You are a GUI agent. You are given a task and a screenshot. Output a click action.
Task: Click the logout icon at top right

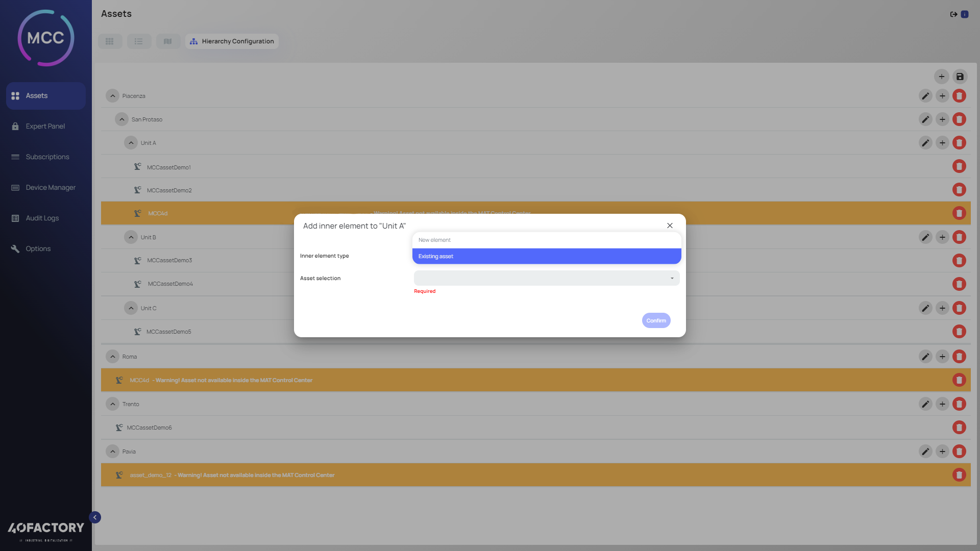(x=953, y=14)
